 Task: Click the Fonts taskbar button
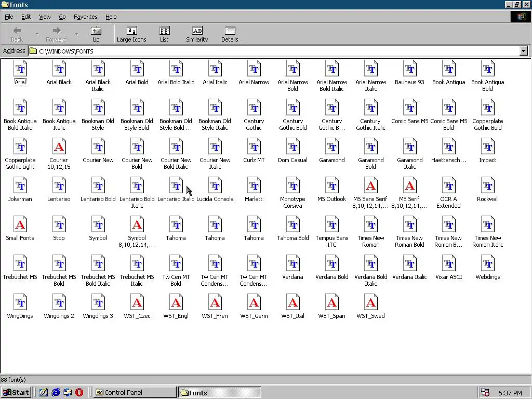pyautogui.click(x=220, y=392)
